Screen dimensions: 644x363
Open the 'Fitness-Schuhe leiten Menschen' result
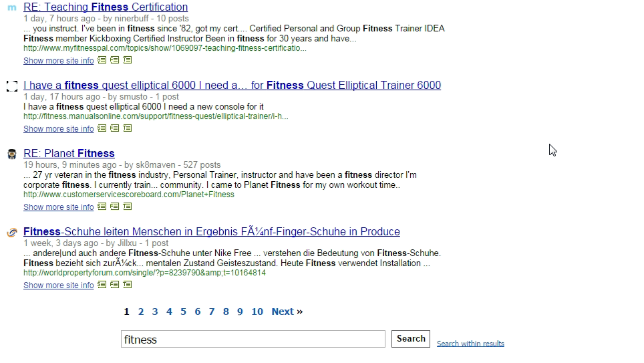(212, 231)
